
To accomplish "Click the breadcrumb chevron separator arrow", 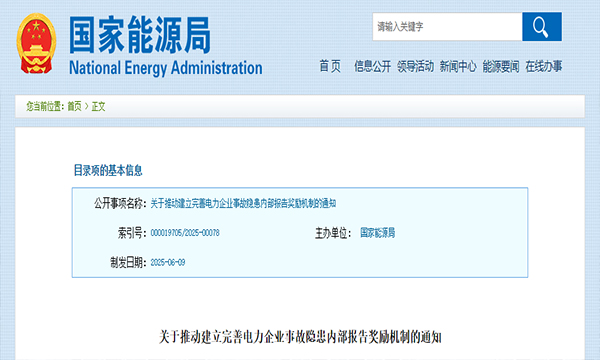I will (86, 106).
